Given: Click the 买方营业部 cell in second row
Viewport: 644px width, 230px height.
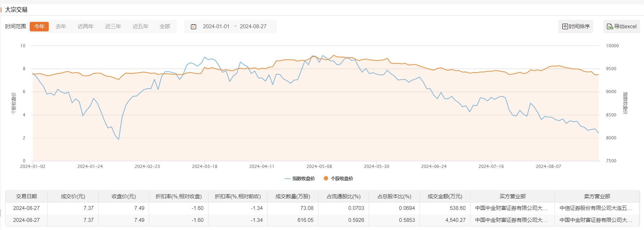Looking at the screenshot, I should pyautogui.click(x=511, y=220).
